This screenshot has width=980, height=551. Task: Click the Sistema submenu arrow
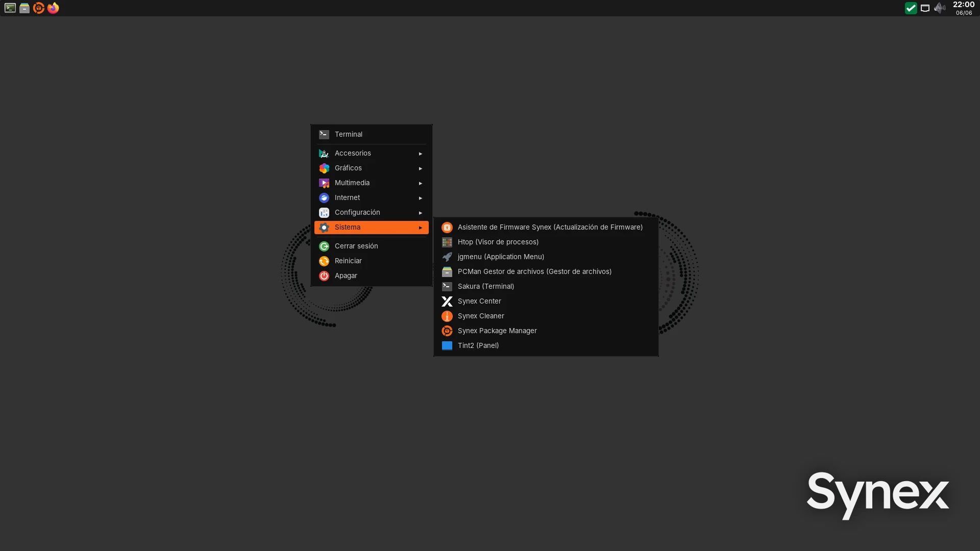tap(421, 228)
